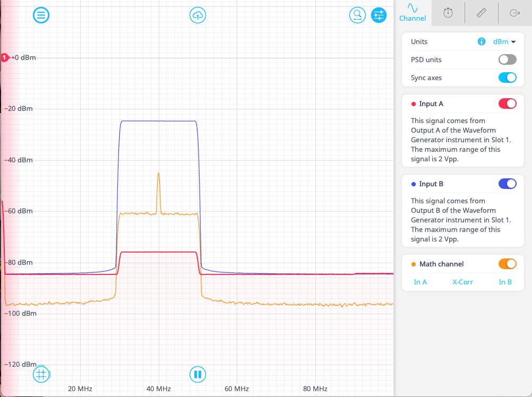Viewport: 532px width, 397px height.
Task: Toggle PSD units on
Action: (507, 59)
